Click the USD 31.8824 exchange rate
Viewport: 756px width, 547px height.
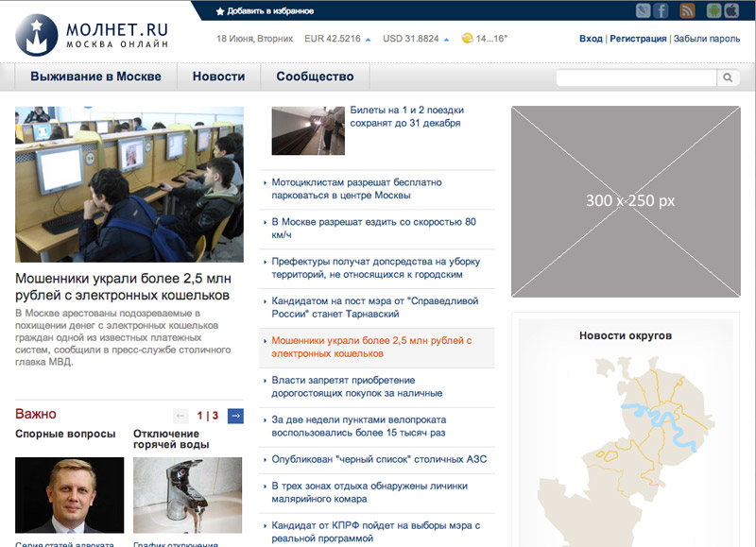(411, 39)
